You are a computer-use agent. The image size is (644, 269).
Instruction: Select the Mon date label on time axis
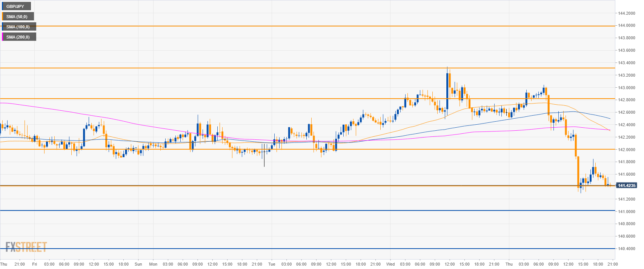[x=153, y=264]
